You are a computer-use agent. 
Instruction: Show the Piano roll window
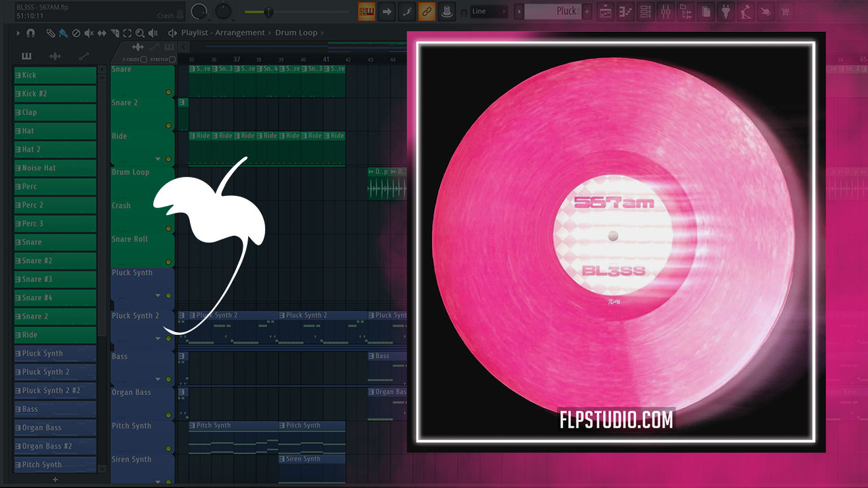(625, 12)
